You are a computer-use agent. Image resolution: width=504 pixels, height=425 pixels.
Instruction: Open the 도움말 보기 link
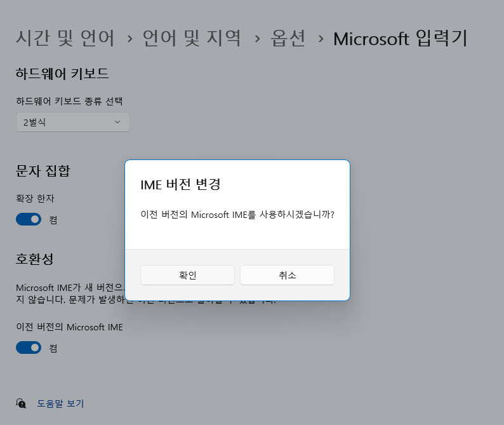click(60, 403)
